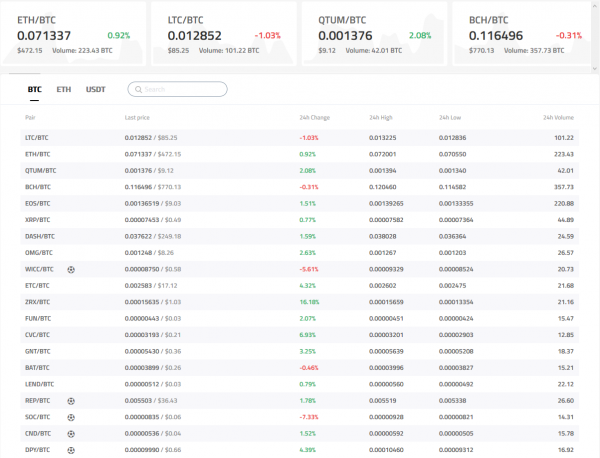Click the -1.03% change on LTC/BTC card
This screenshot has width=600, height=458.
pyautogui.click(x=268, y=36)
